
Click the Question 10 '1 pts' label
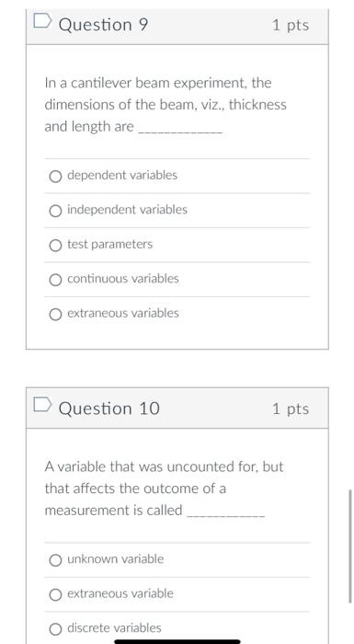pos(291,408)
